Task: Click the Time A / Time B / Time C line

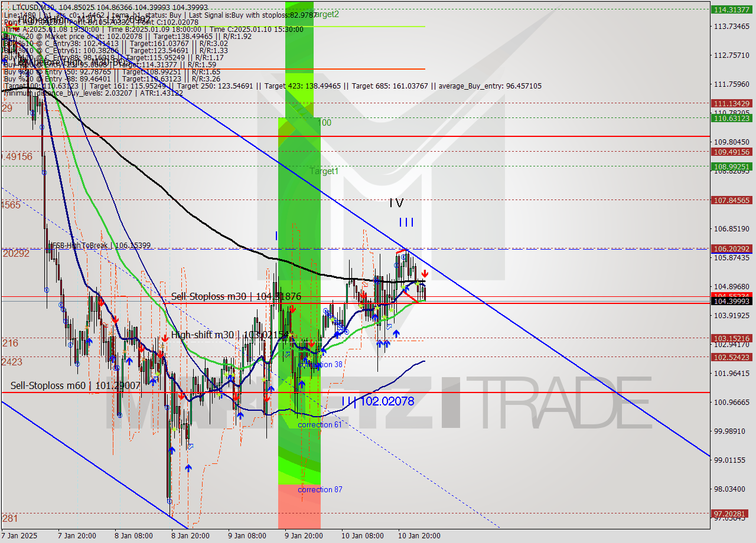Action: point(153,29)
